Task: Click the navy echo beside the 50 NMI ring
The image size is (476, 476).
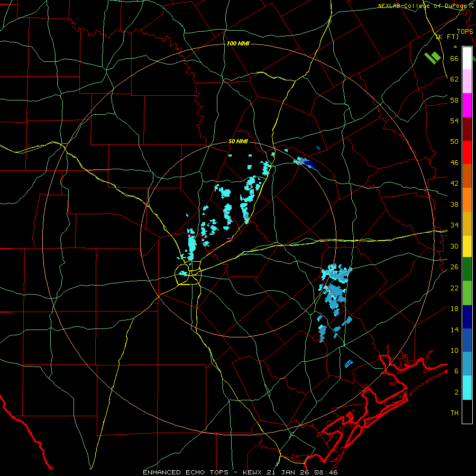Action: [310, 164]
